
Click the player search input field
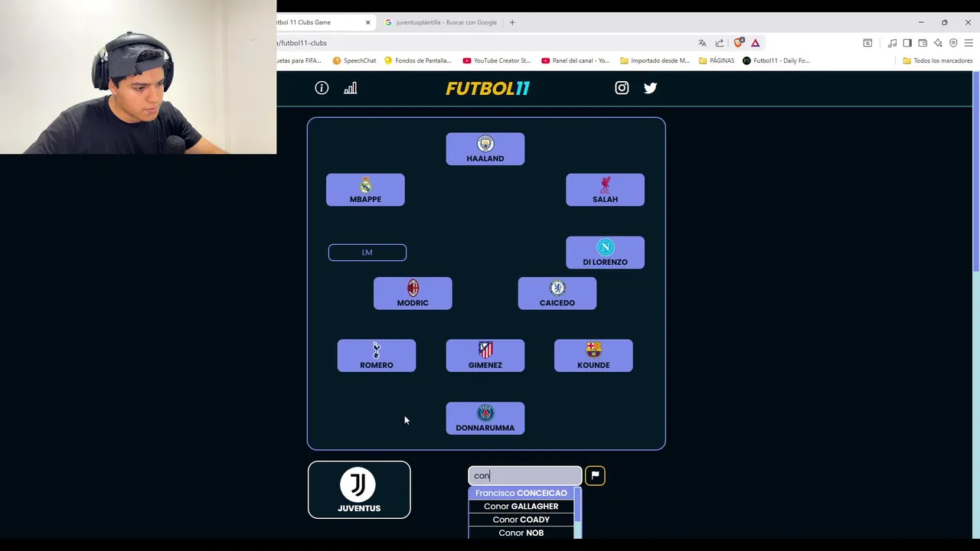click(x=525, y=475)
